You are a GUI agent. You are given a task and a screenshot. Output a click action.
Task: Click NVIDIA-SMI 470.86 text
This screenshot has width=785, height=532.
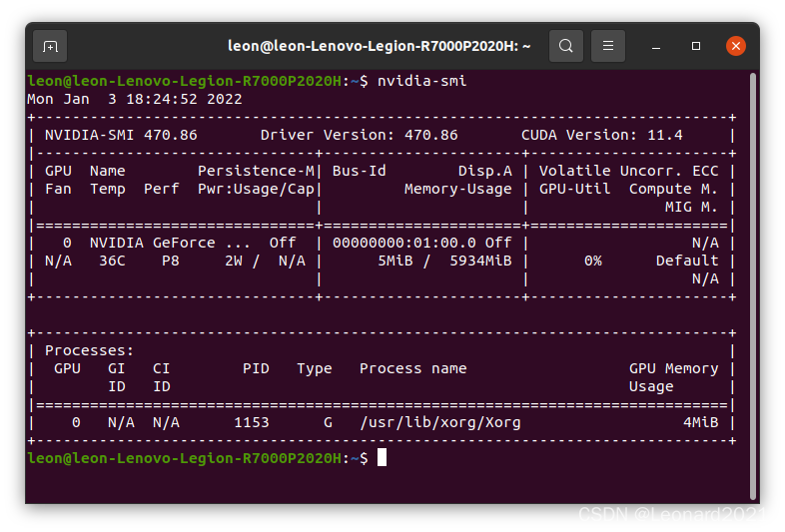point(121,135)
